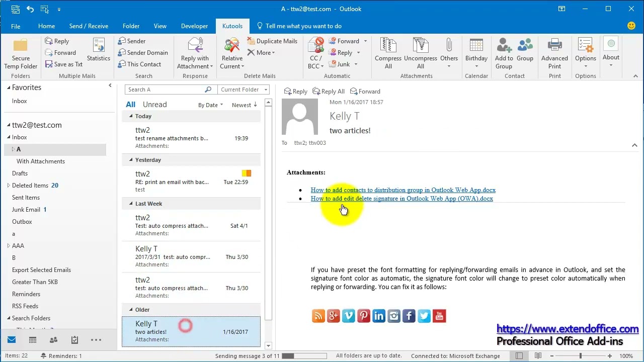Switch to Tasks view in navigation bar
The height and width of the screenshot is (362, 644).
tap(74, 340)
